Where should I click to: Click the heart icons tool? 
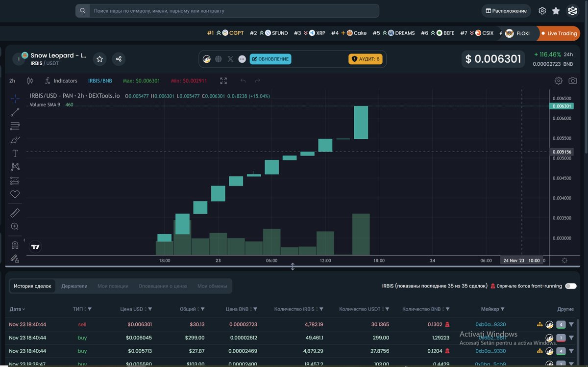(15, 195)
